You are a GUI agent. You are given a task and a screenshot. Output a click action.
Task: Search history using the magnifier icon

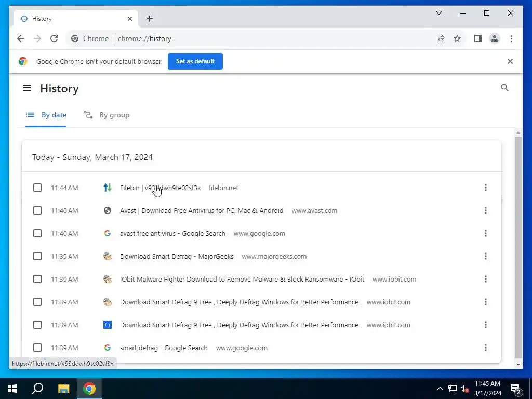point(505,88)
